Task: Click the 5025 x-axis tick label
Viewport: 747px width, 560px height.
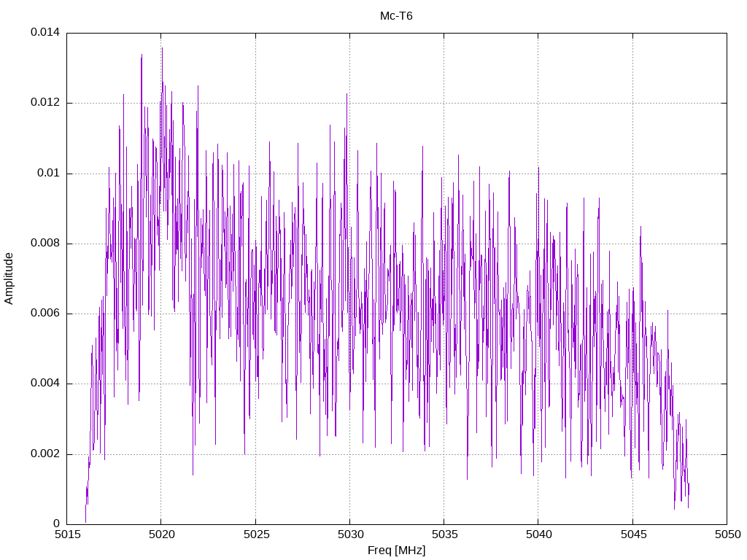Action: point(256,534)
